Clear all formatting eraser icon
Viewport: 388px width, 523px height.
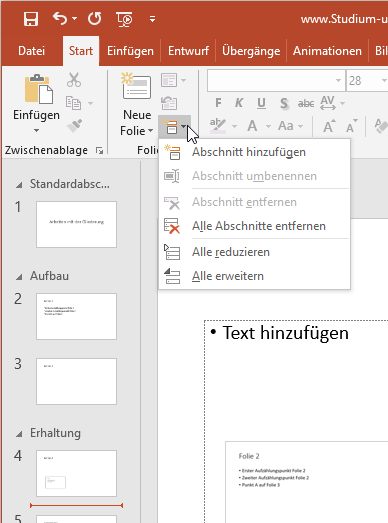click(380, 126)
